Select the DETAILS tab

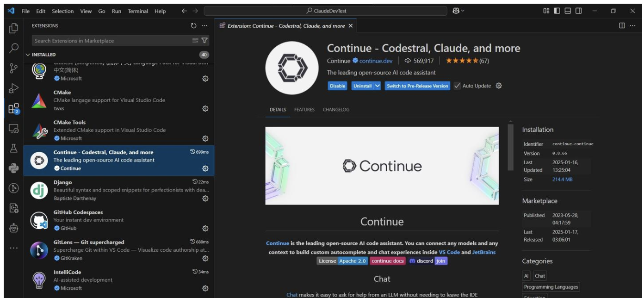(x=278, y=110)
